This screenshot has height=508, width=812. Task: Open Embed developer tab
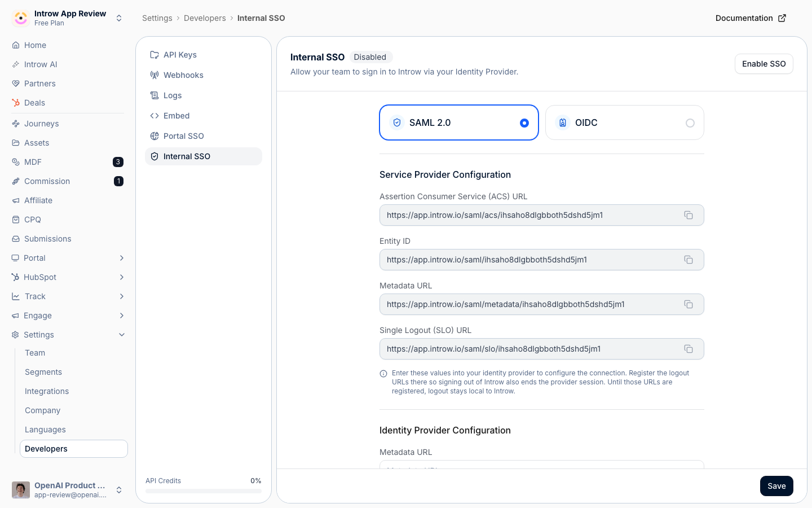204,116
